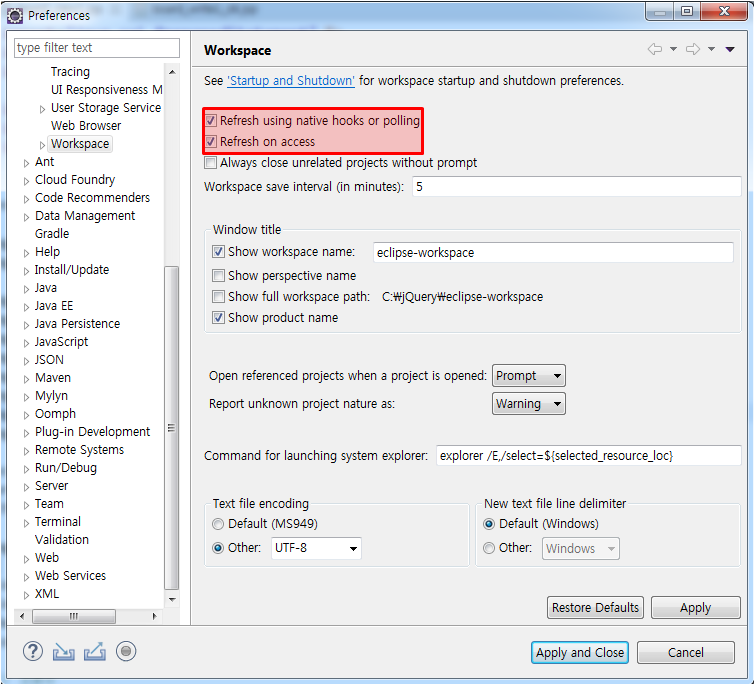Expand the Maven preferences node
This screenshot has width=755, height=685.
26,379
